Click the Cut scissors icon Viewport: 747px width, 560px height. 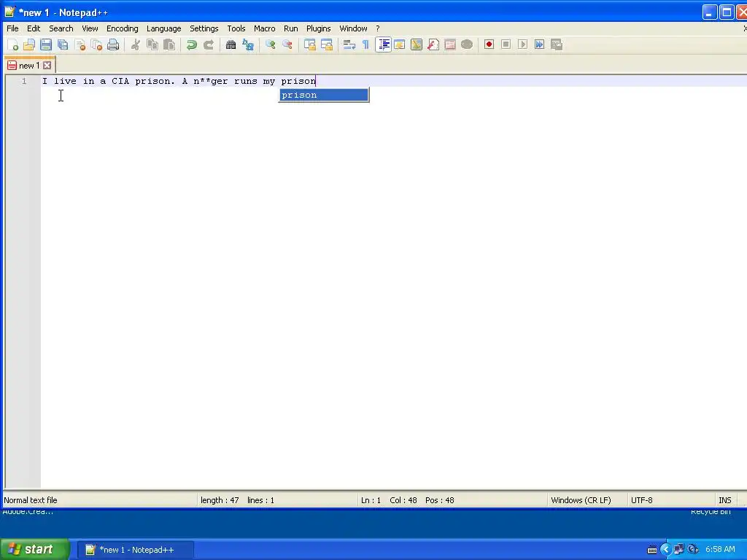[x=136, y=44]
